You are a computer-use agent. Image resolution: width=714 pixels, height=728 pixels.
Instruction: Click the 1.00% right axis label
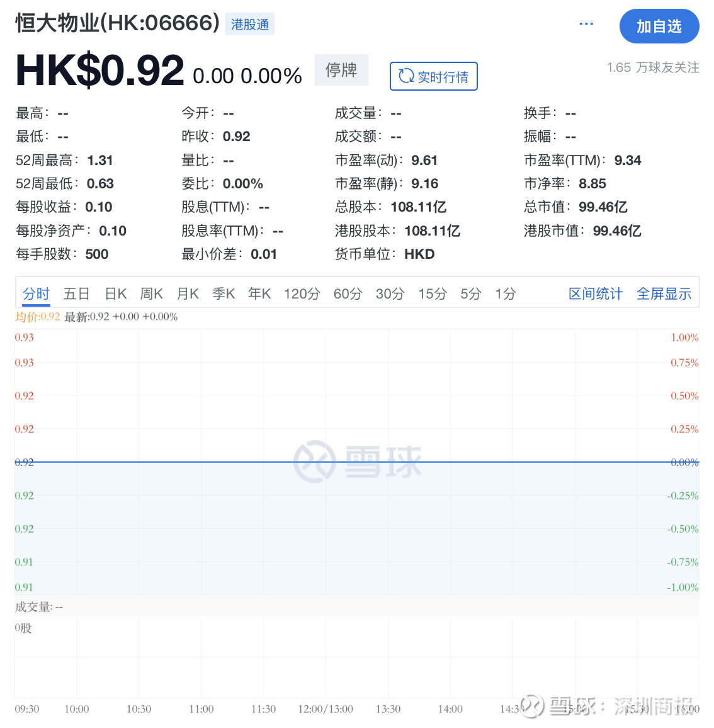pos(684,338)
